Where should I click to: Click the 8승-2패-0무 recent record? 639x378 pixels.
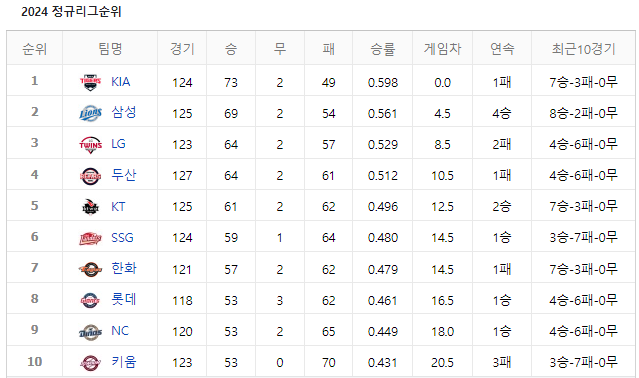[583, 113]
